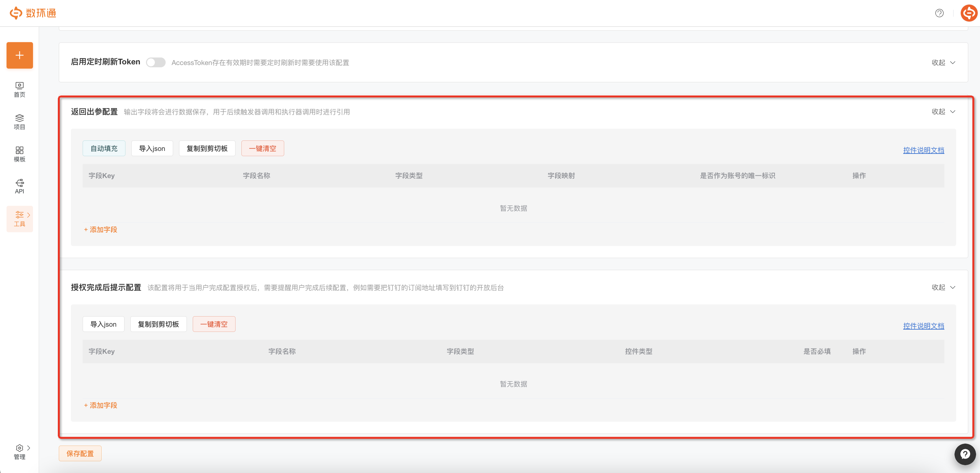Open 控件说明文档 link in 授权完成后提示配置
This screenshot has height=473, width=980.
pyautogui.click(x=923, y=326)
